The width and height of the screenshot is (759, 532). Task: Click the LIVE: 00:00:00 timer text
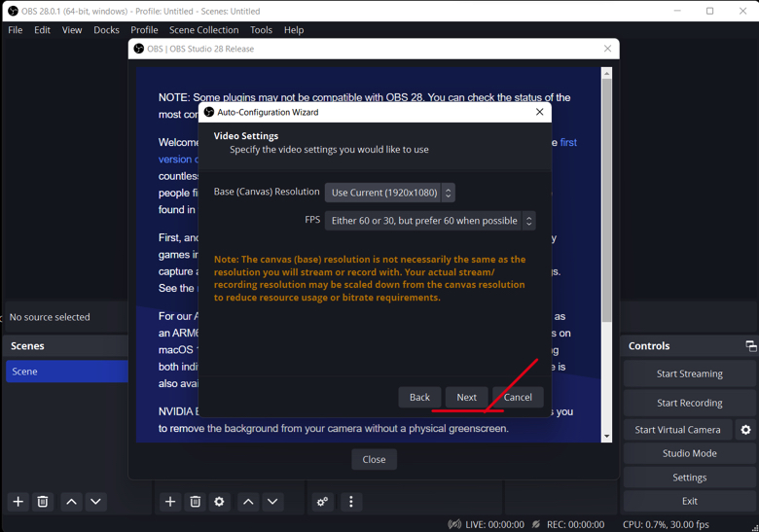[x=494, y=524]
